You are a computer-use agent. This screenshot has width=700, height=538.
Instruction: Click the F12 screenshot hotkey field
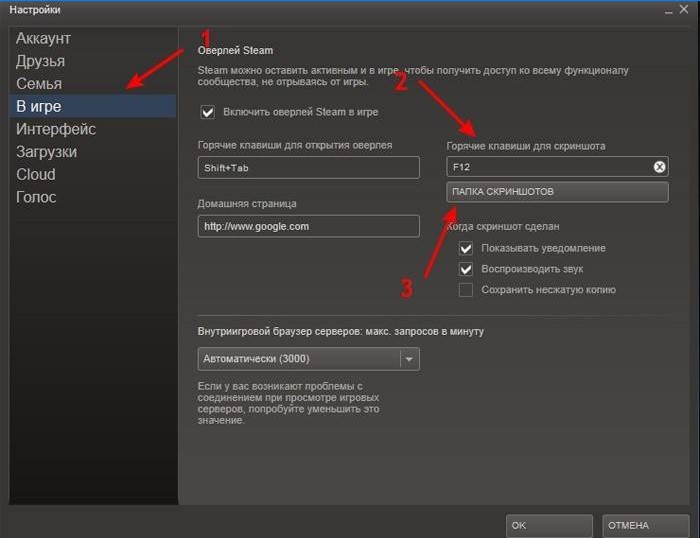[x=557, y=167]
